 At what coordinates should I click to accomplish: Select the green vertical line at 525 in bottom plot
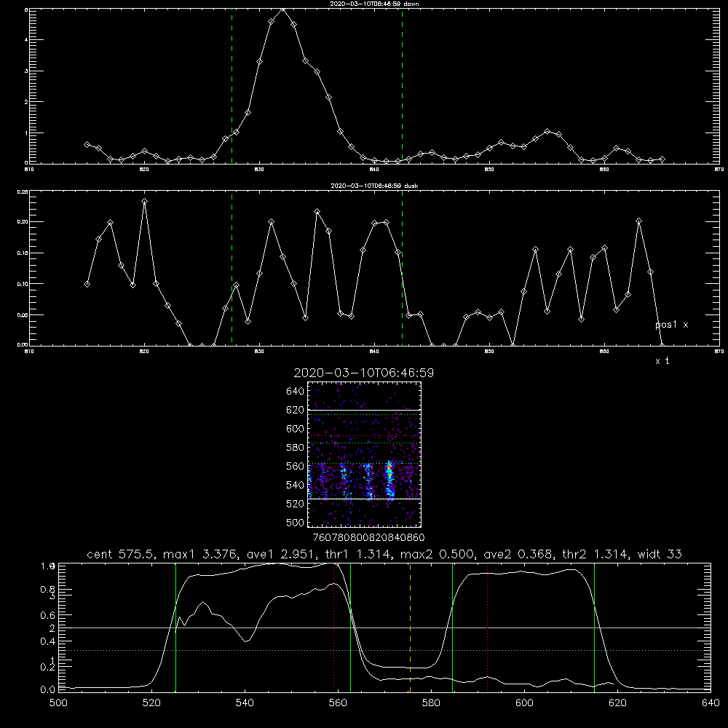pos(175,628)
